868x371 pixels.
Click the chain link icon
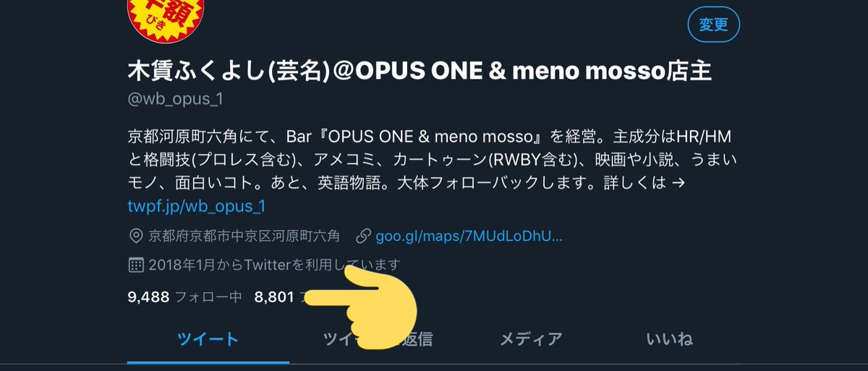tap(364, 236)
